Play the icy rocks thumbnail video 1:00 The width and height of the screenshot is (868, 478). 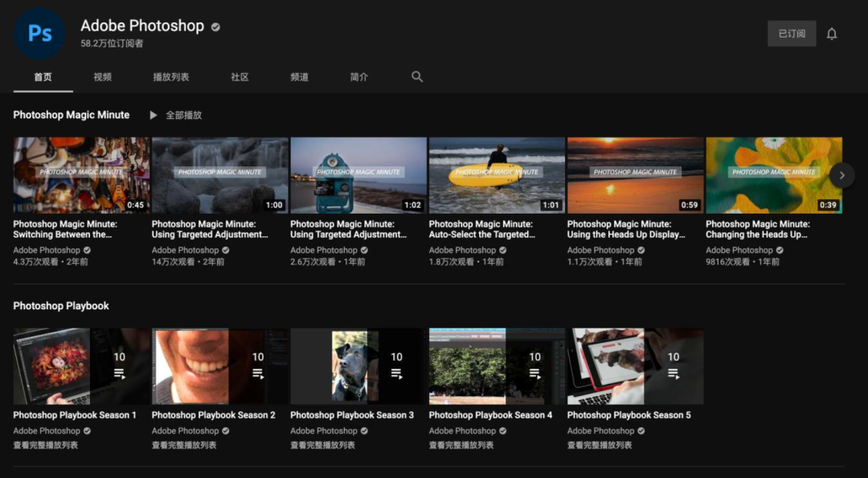[219, 175]
